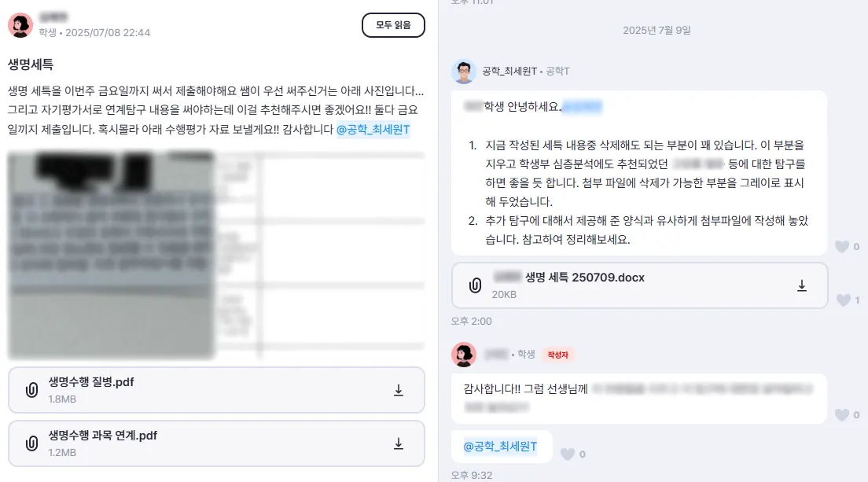Like the teacher's numbered reply message
This screenshot has height=482, width=868.
point(842,247)
